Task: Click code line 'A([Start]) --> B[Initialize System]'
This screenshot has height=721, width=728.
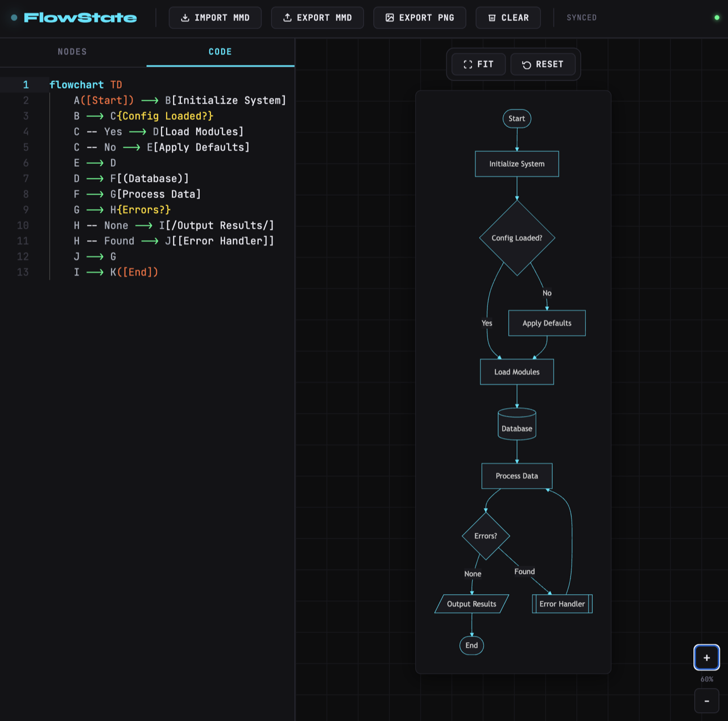Action: tap(180, 100)
